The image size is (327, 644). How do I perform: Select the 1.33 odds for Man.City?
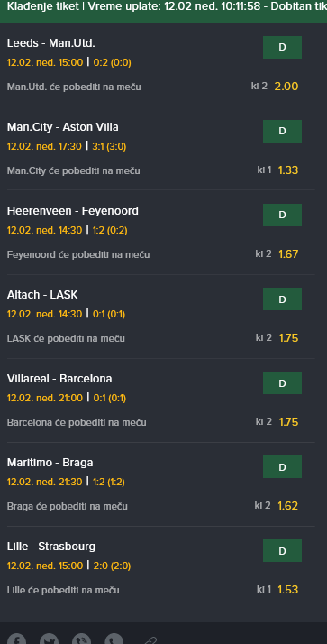(x=288, y=170)
